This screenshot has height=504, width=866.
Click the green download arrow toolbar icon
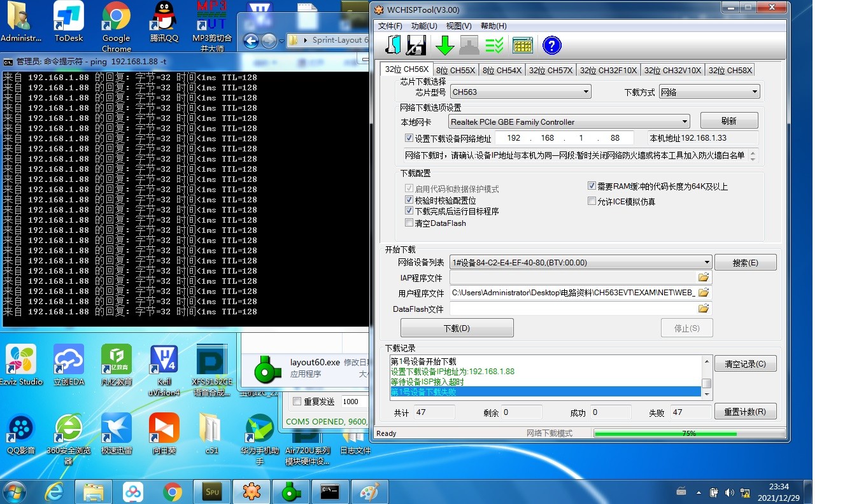tap(445, 45)
